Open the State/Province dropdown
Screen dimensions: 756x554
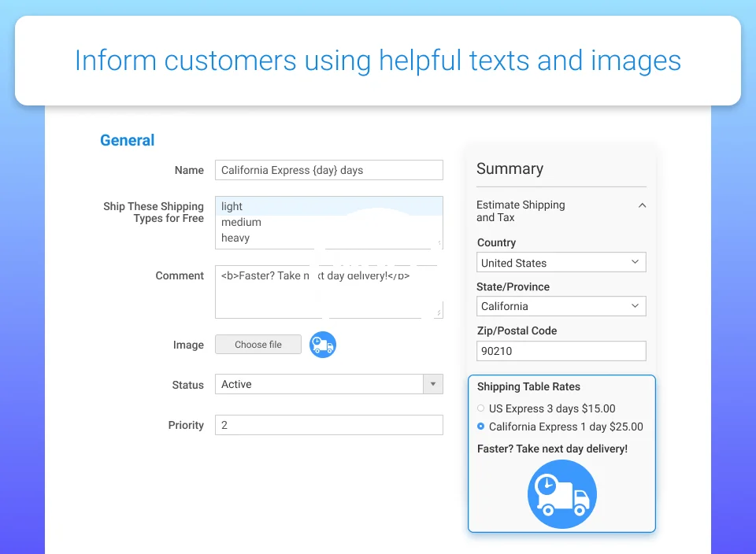pyautogui.click(x=561, y=306)
